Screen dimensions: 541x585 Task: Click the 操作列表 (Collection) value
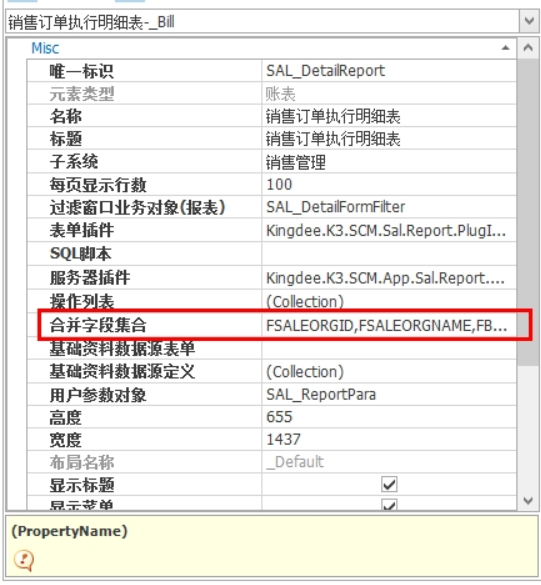point(389,301)
